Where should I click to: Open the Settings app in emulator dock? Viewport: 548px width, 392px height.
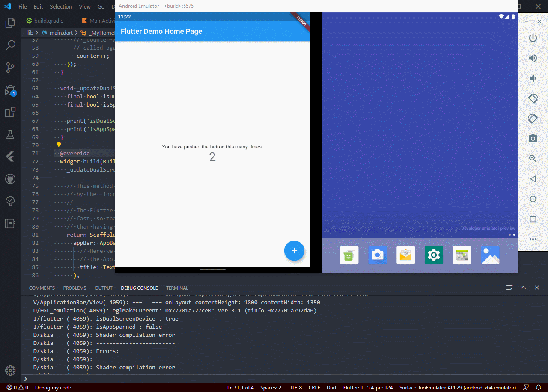tap(434, 255)
